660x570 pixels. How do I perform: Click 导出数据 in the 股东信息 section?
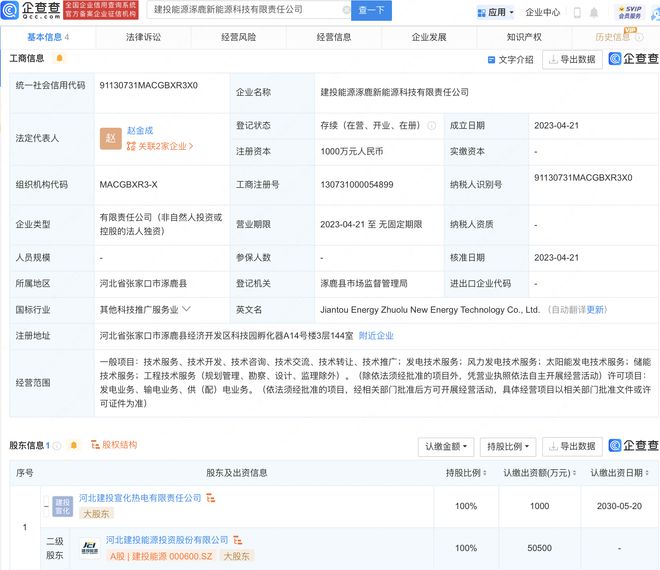click(x=572, y=446)
